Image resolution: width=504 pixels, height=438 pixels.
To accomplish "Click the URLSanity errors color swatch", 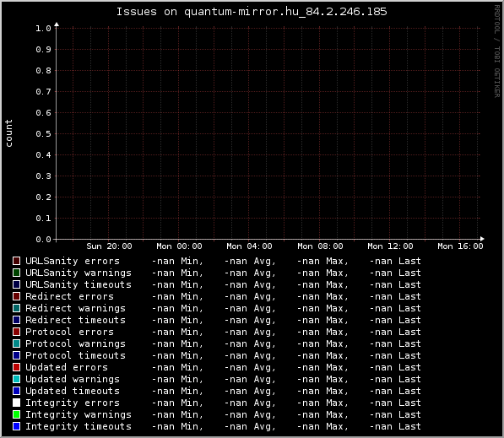I will pyautogui.click(x=16, y=261).
